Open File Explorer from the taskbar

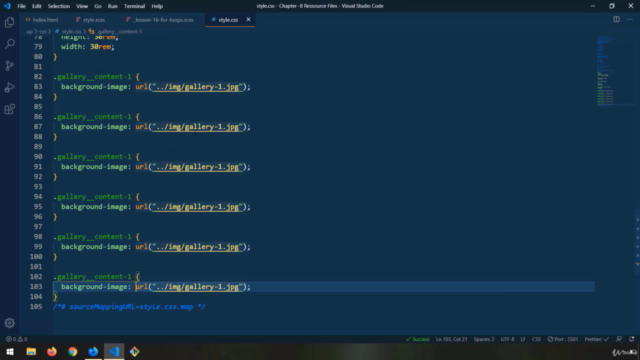point(31,351)
